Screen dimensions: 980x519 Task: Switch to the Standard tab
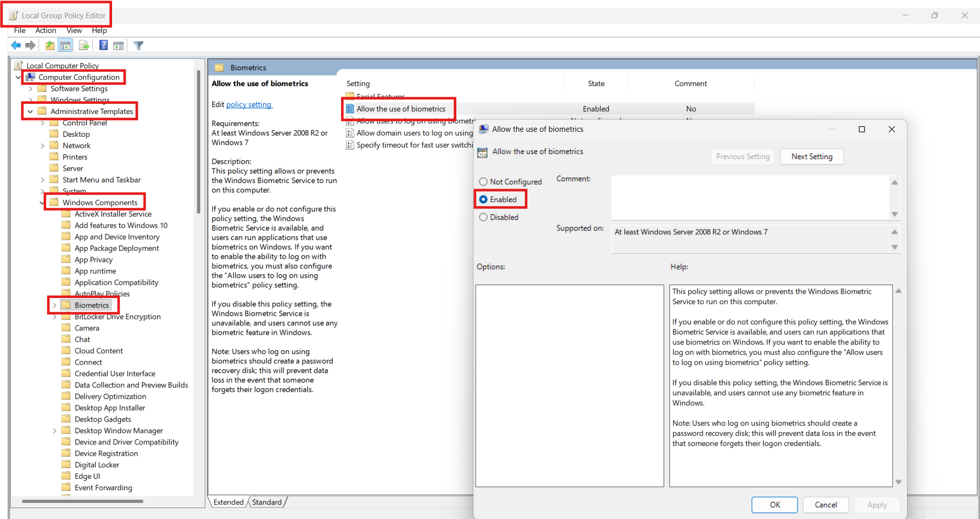coord(267,502)
